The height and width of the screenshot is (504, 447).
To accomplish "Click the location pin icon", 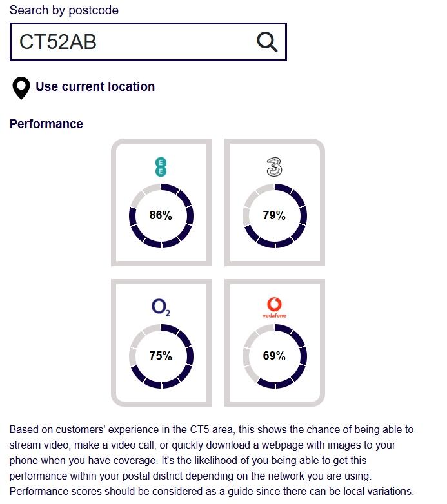I will click(21, 88).
